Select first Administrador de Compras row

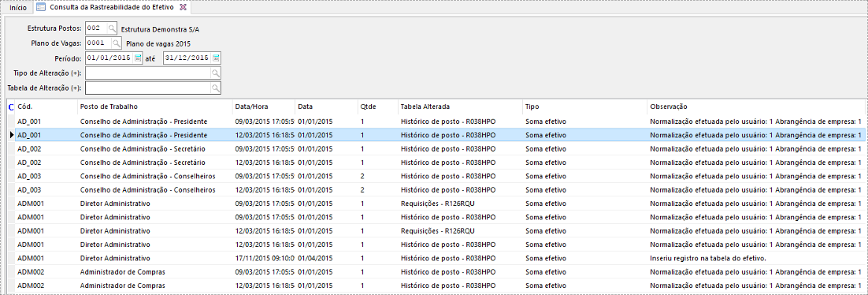[440, 271]
